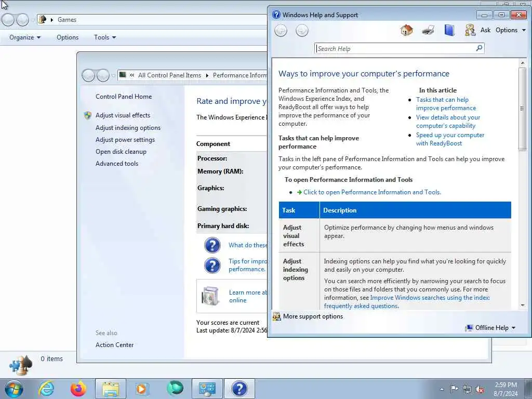Click the 'Primary hard disk:' row label
The width and height of the screenshot is (532, 399).
click(x=223, y=226)
